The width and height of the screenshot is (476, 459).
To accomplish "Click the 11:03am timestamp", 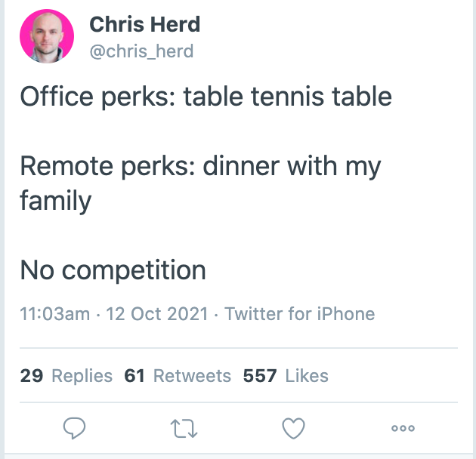I will pos(55,314).
